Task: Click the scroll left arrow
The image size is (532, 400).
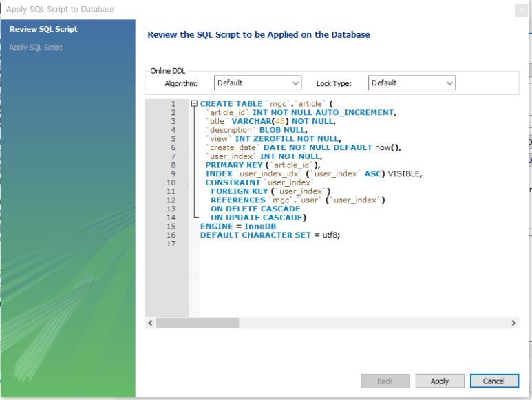Action: (150, 323)
